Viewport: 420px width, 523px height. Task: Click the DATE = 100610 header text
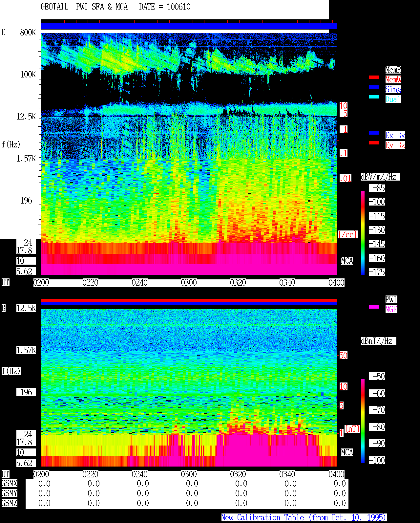pyautogui.click(x=165, y=7)
